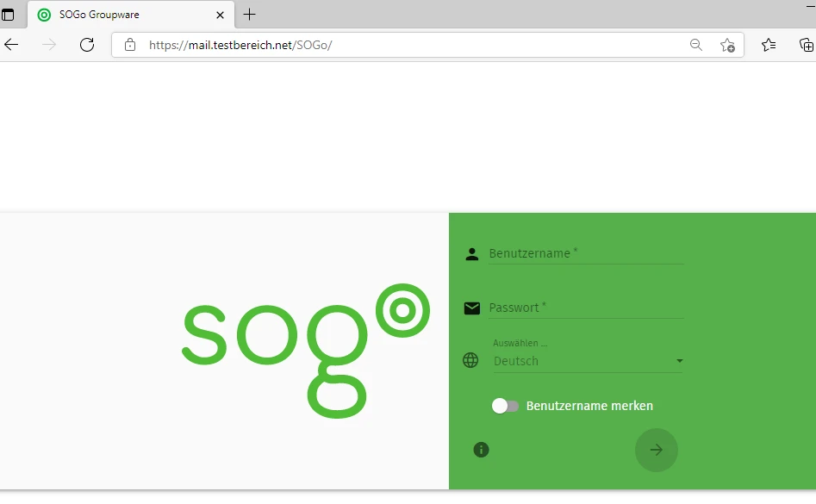This screenshot has width=816, height=504.
Task: Open the zoom magnifier in address bar
Action: (x=696, y=45)
